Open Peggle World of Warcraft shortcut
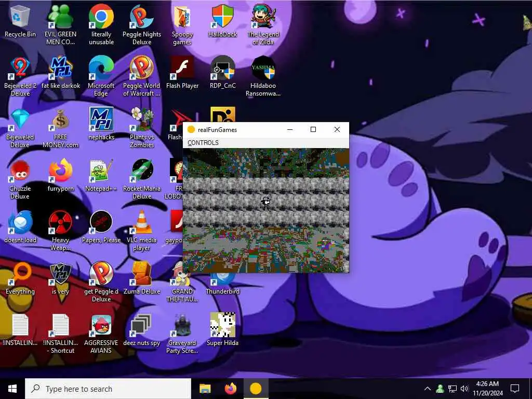This screenshot has height=399, width=532. 142,76
